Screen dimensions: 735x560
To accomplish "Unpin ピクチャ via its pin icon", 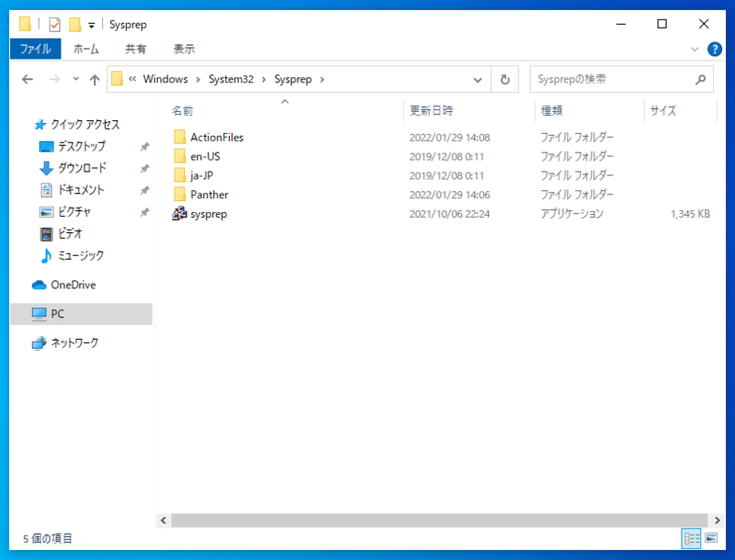I will point(144,212).
